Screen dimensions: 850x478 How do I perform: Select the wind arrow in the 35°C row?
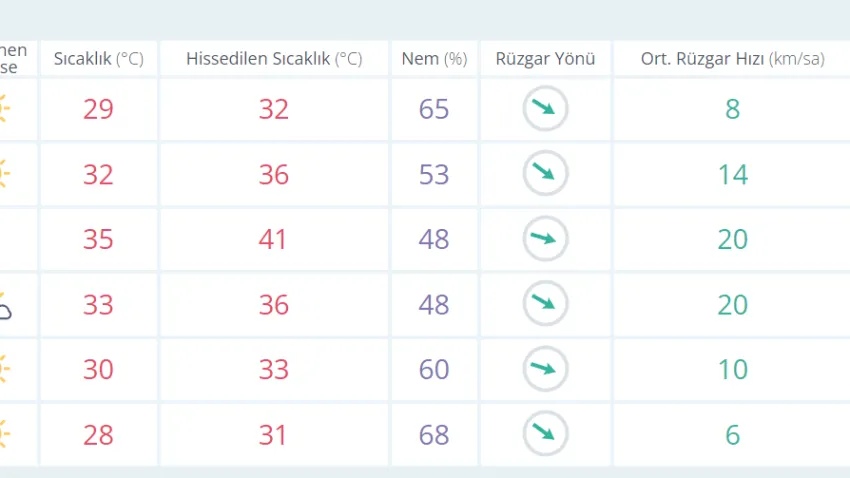coord(545,238)
